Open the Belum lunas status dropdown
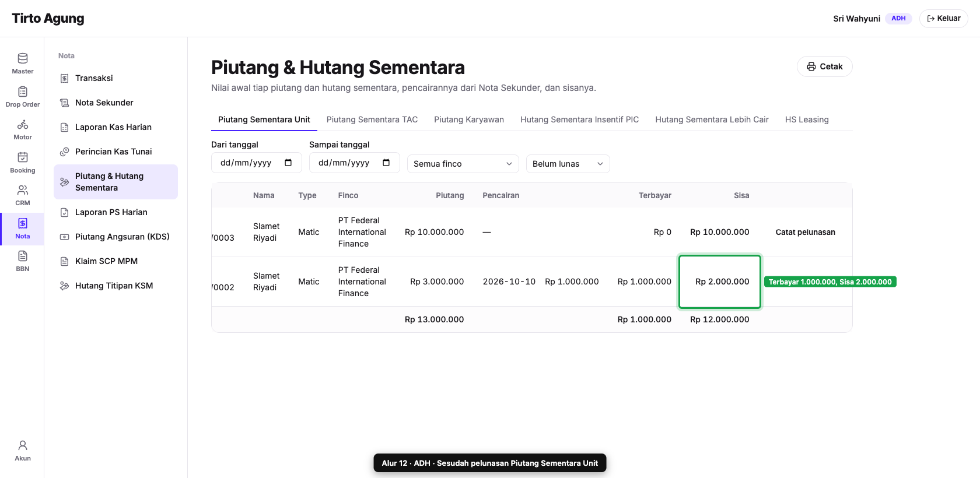 coord(568,164)
